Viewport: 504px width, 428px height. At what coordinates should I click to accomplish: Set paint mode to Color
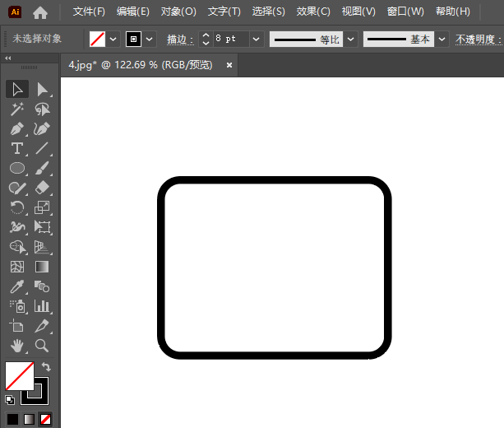(13, 419)
